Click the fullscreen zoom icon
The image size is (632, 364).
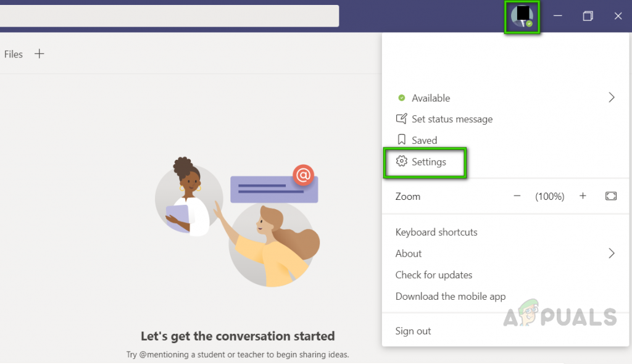[x=610, y=196]
